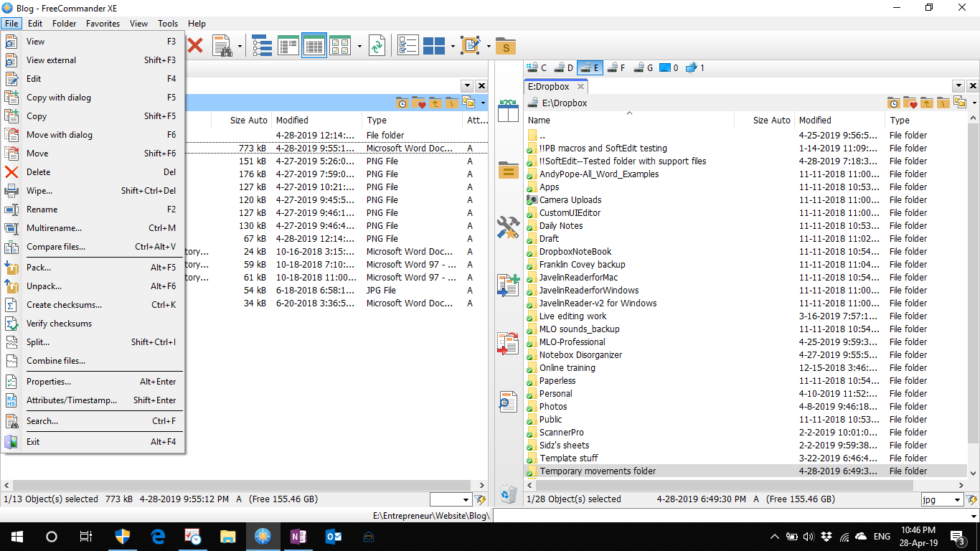This screenshot has width=980, height=551.
Task: Open dropdown beside right panel copy-path icon
Action: coord(975,103)
